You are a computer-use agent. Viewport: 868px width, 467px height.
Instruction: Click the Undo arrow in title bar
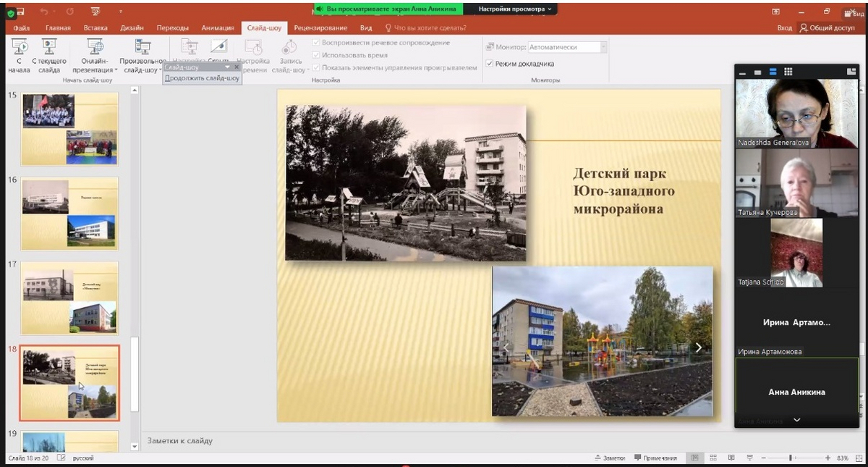coord(46,12)
